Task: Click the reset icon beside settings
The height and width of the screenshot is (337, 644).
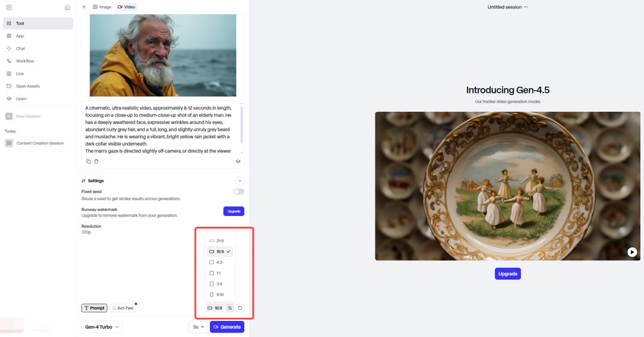Action: [x=240, y=308]
